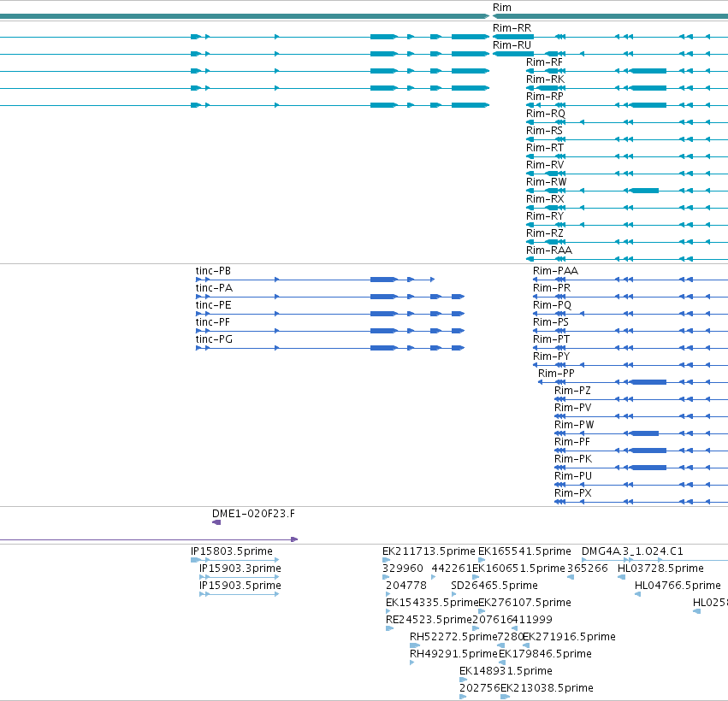Select the Rim-RU transcript label

click(512, 45)
